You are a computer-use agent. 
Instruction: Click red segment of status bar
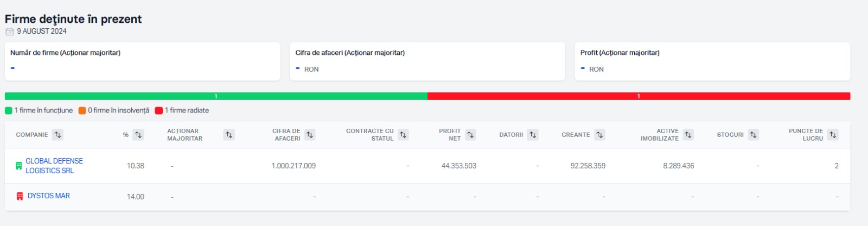639,96
